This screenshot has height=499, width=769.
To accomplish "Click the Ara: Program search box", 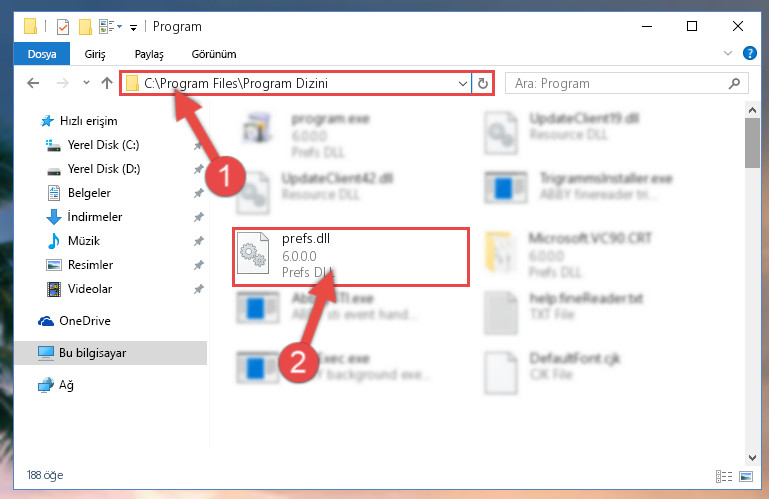I will tap(626, 83).
